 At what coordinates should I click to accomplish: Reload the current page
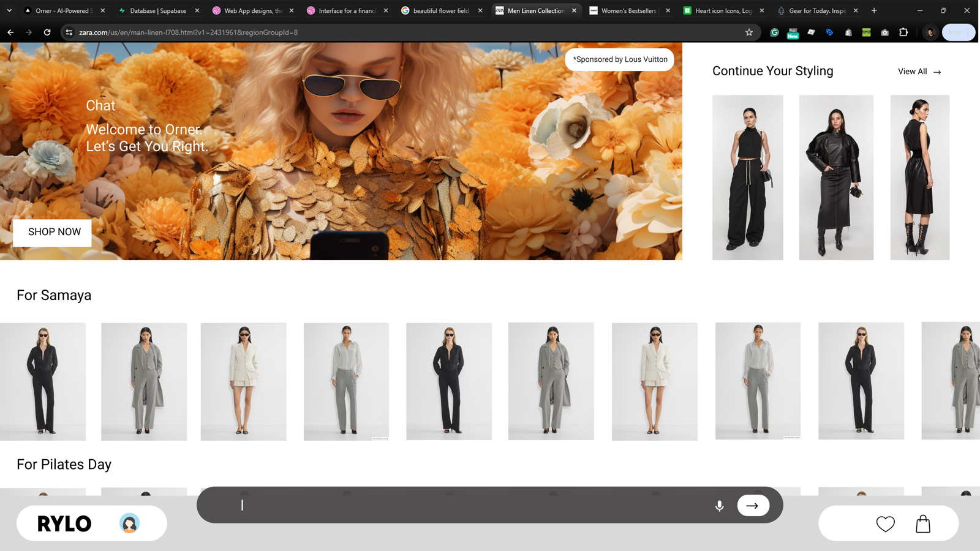(47, 32)
